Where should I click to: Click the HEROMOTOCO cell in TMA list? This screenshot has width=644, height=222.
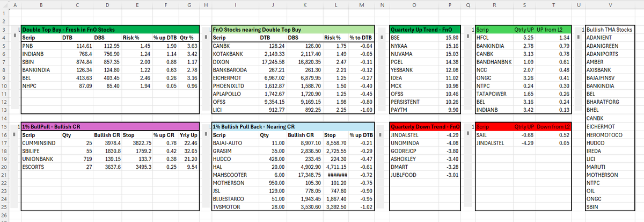[x=611, y=135]
